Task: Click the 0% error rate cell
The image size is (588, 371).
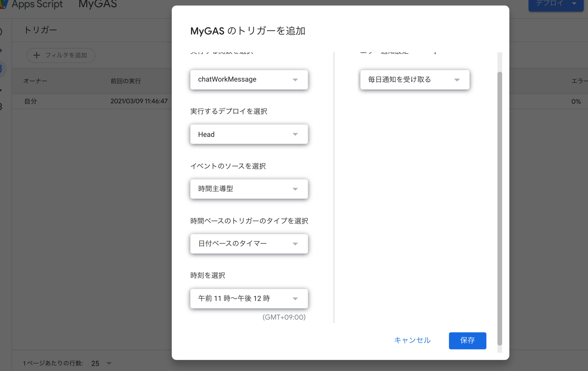Action: tap(576, 101)
